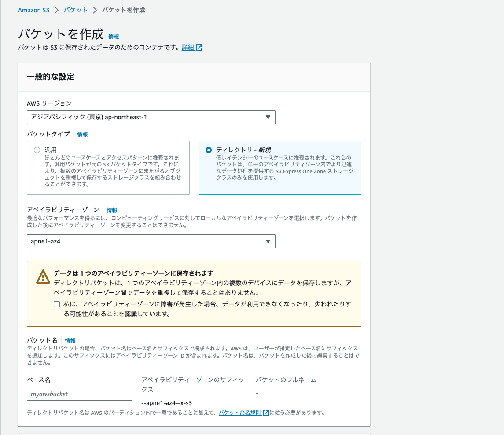This screenshot has height=435, width=504.
Task: Click external link icon next to 詳細
Action: [x=199, y=48]
